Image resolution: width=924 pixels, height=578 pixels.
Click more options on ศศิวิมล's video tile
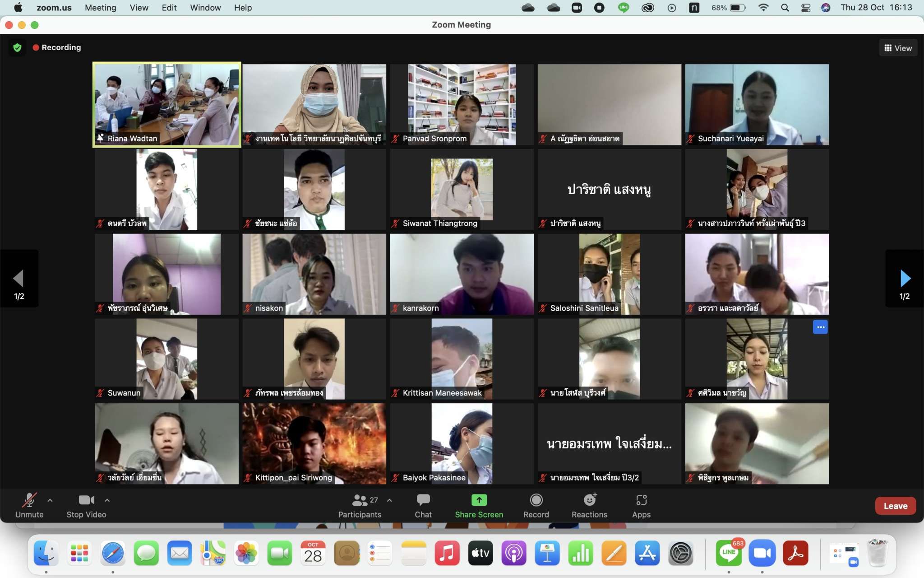pos(820,327)
